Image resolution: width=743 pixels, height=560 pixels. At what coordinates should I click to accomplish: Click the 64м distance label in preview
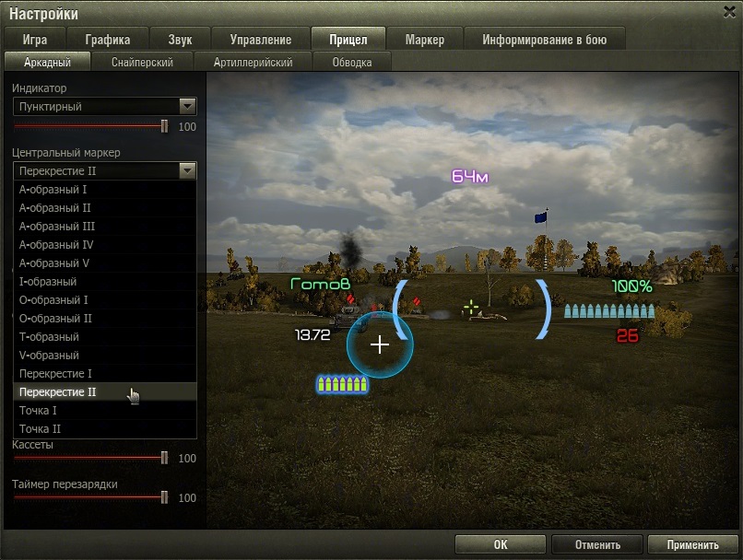[469, 177]
